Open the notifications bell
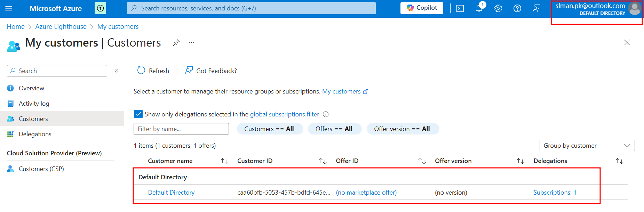The image size is (644, 212). (479, 8)
